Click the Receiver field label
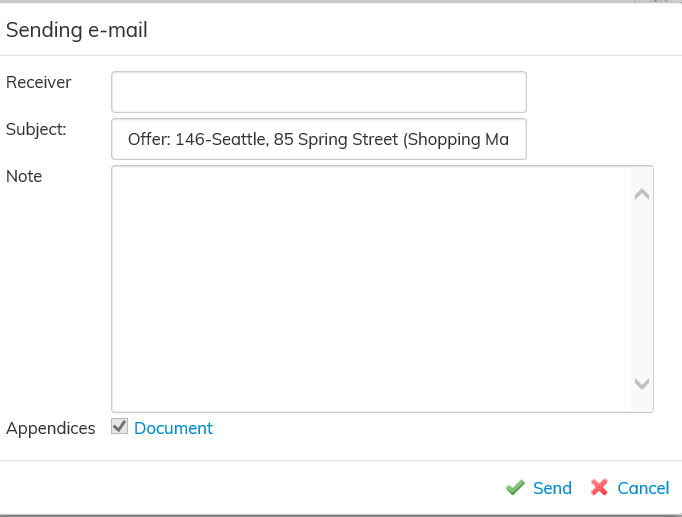 [x=38, y=82]
